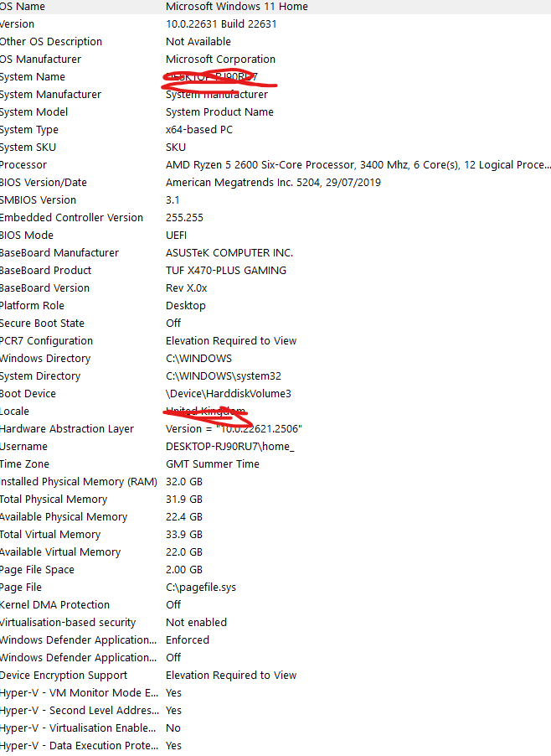
Task: Select the 'Desktop' platform role value
Action: pyautogui.click(x=185, y=306)
